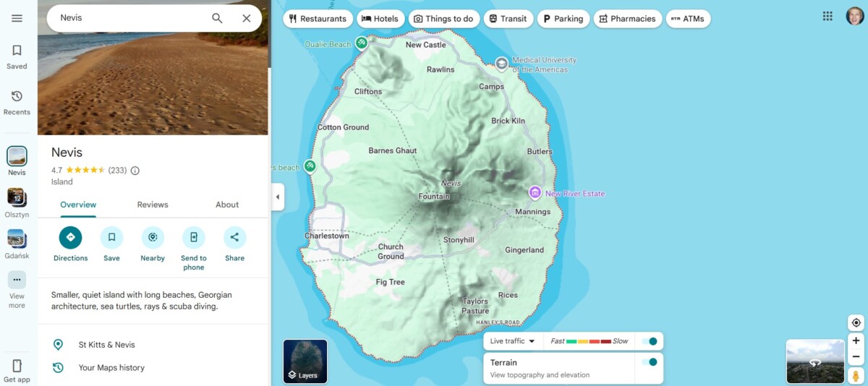The image size is (868, 386).
Task: Select the Transit chip
Action: (x=509, y=19)
